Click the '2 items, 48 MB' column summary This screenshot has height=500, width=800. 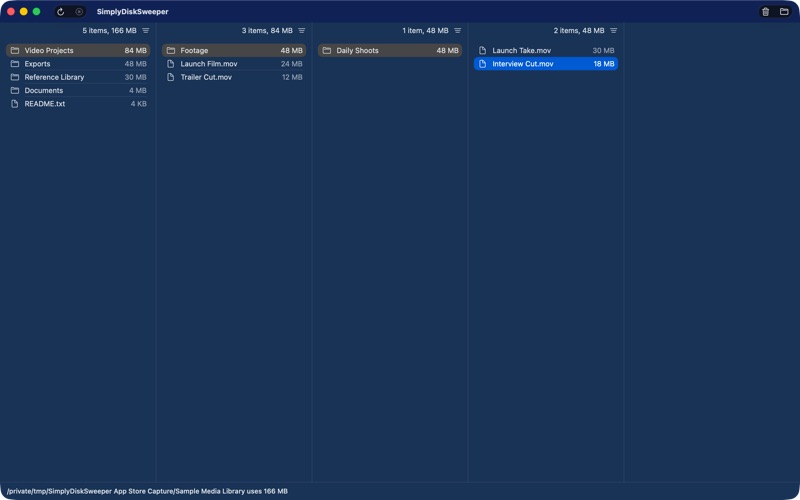(x=579, y=31)
